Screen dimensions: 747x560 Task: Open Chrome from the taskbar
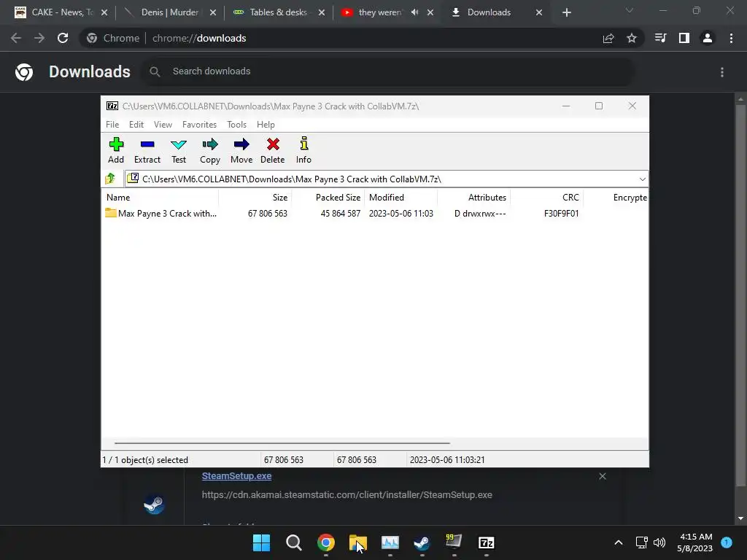point(326,542)
